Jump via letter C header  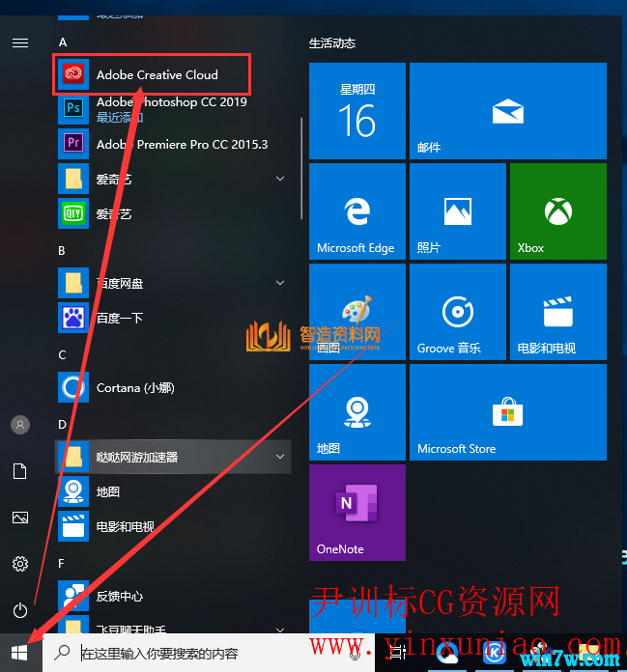coord(62,355)
